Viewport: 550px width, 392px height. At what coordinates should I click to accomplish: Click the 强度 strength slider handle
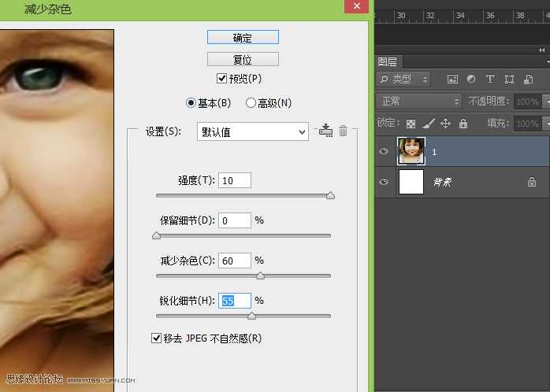[x=330, y=195]
